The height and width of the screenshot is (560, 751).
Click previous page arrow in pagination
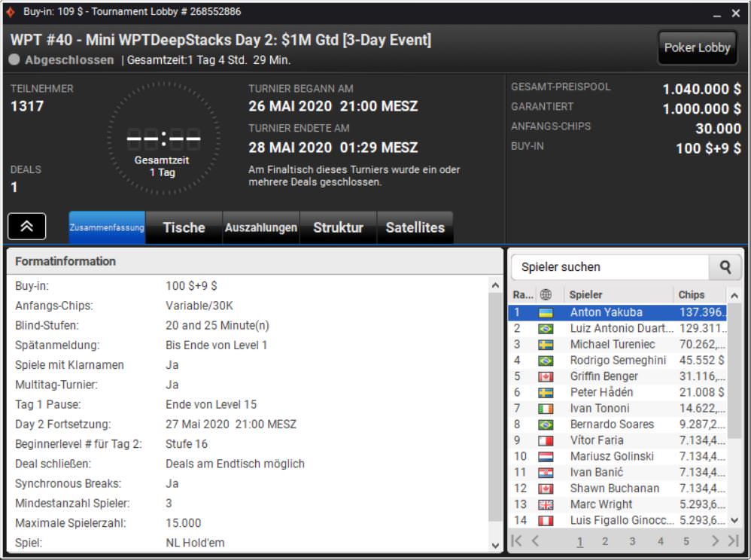[x=535, y=540]
